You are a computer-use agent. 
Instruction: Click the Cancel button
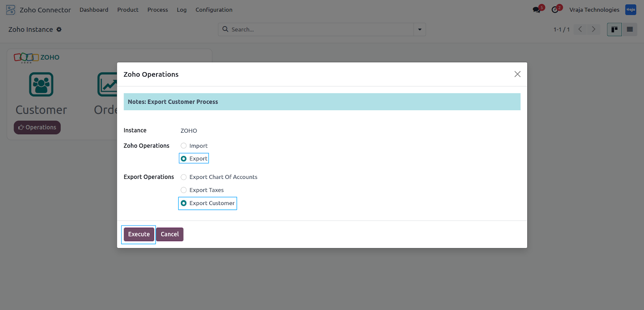click(x=170, y=234)
